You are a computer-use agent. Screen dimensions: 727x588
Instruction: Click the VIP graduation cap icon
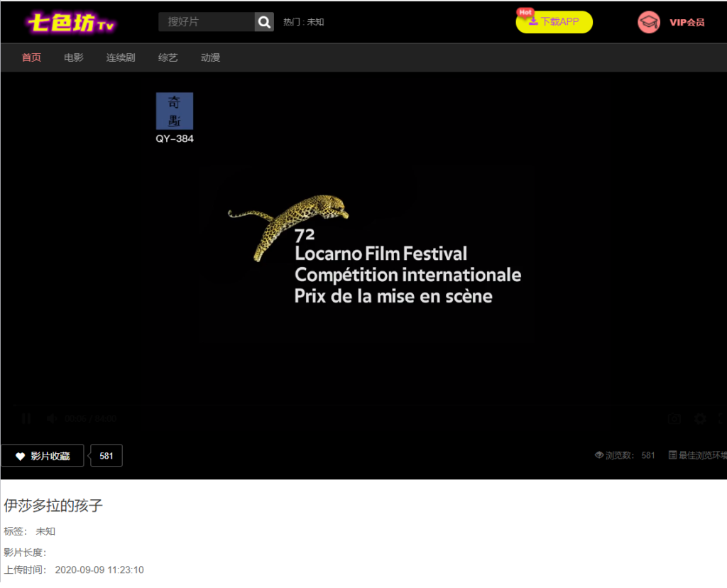[649, 22]
